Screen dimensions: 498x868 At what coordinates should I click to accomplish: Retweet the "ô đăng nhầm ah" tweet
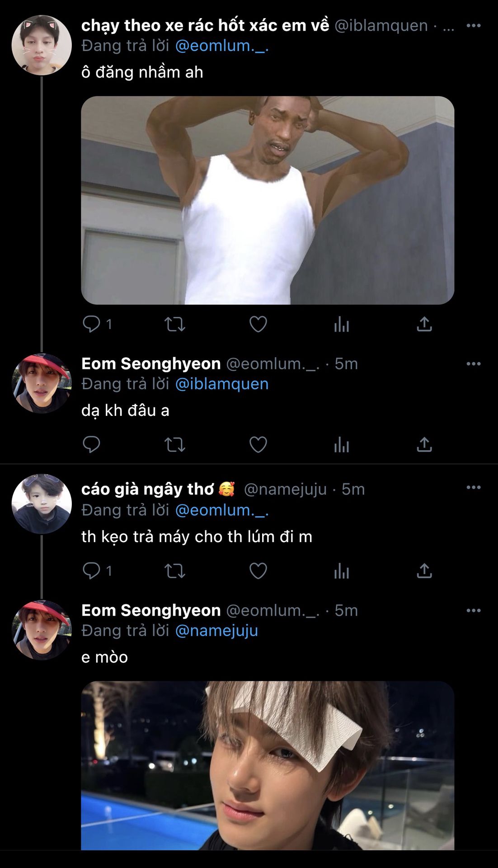tap(174, 324)
